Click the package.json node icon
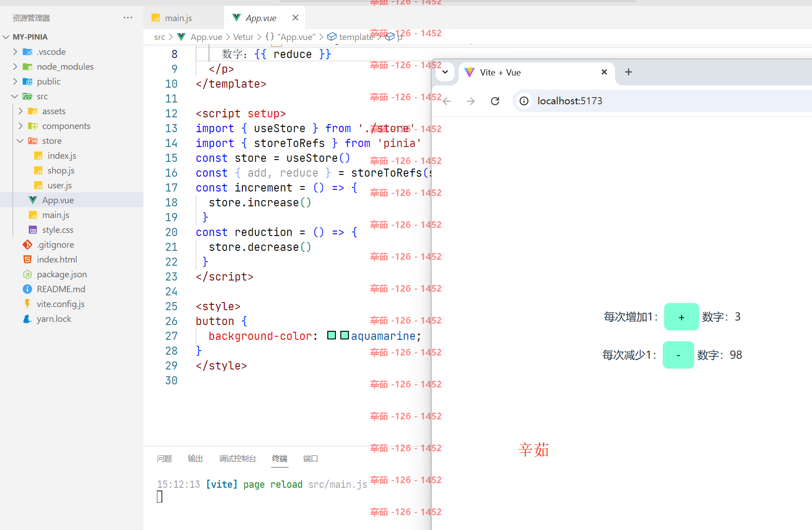Image resolution: width=812 pixels, height=530 pixels. [27, 274]
